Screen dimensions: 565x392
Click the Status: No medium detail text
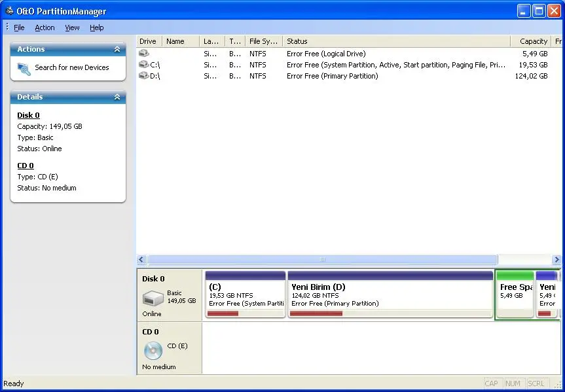pyautogui.click(x=47, y=188)
